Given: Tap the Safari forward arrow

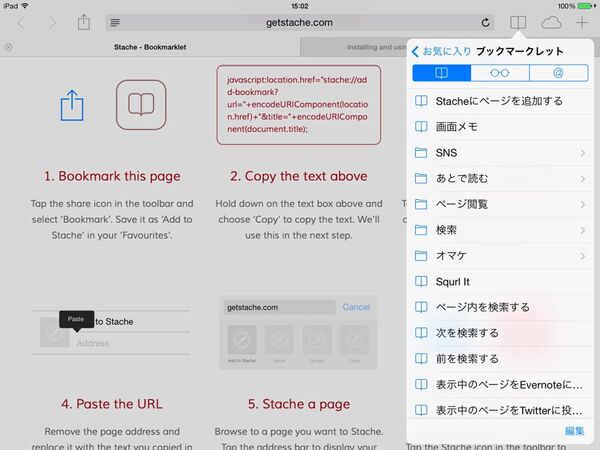Looking at the screenshot, I should [x=52, y=23].
